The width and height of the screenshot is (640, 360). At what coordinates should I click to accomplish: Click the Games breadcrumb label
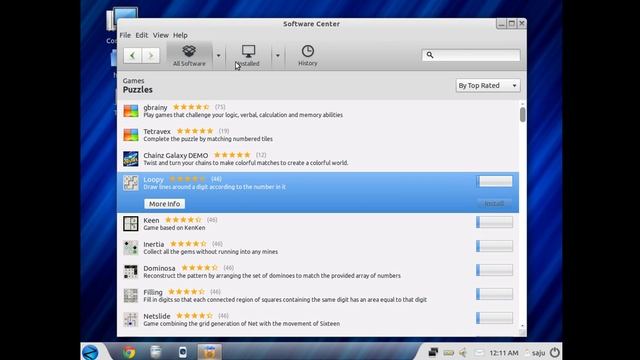point(133,81)
